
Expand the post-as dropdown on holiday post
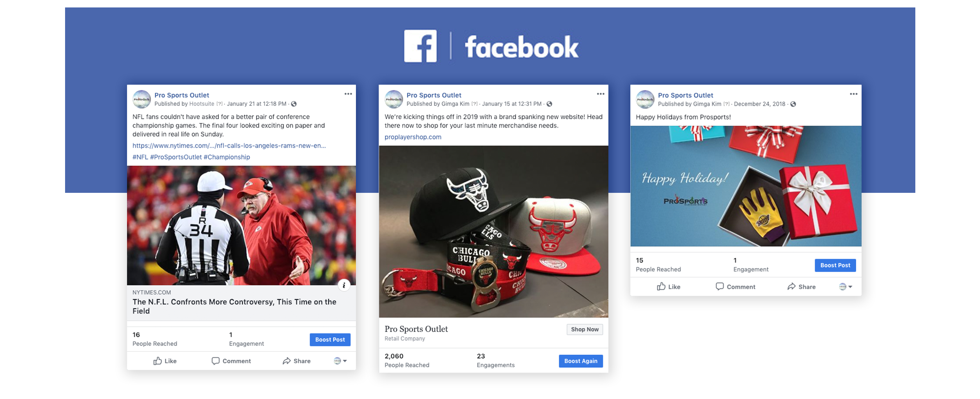(x=845, y=287)
